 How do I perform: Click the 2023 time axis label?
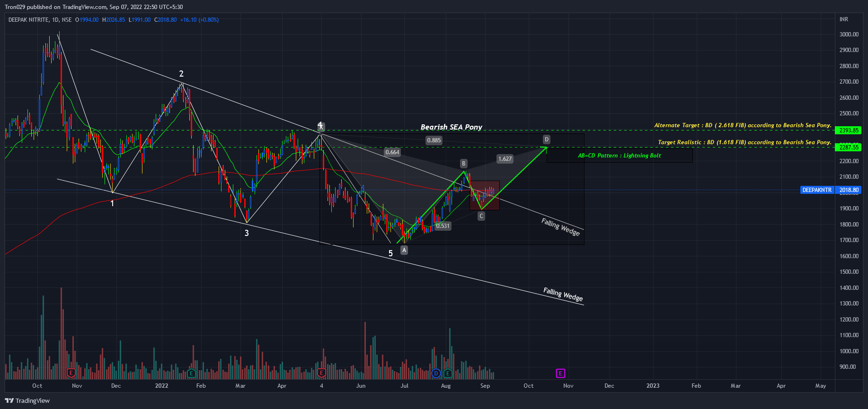tap(653, 386)
